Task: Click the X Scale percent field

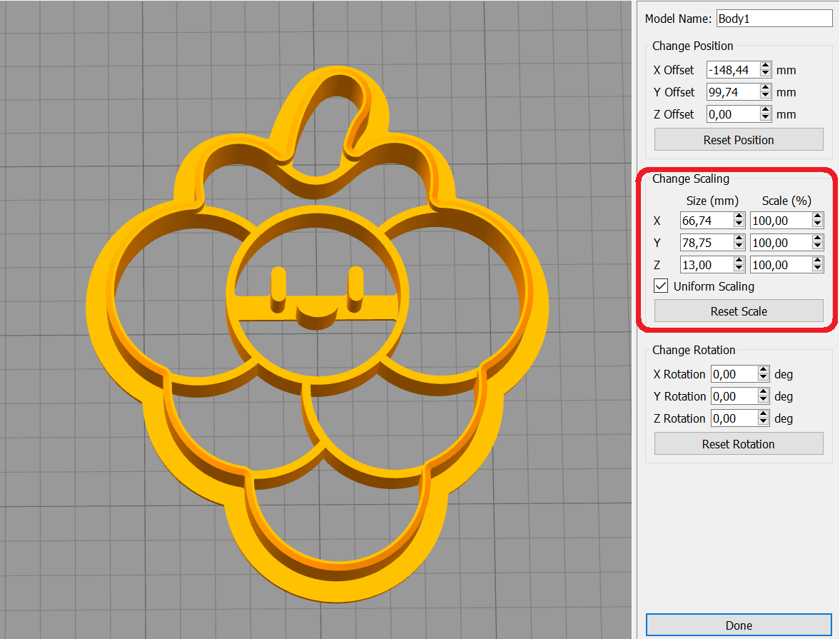Action: [x=781, y=221]
